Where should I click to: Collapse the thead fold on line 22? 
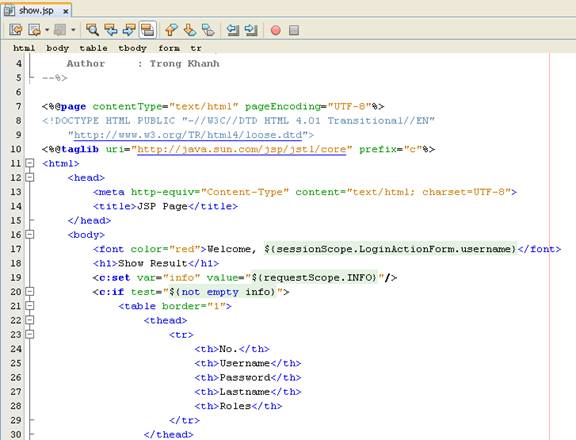pyautogui.click(x=30, y=320)
